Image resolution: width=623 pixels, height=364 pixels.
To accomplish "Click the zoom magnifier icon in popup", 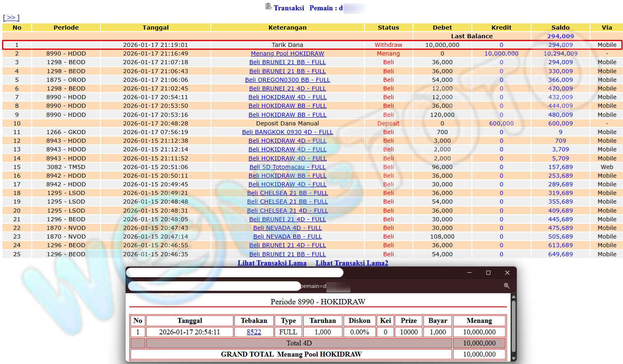I will pyautogui.click(x=506, y=286).
